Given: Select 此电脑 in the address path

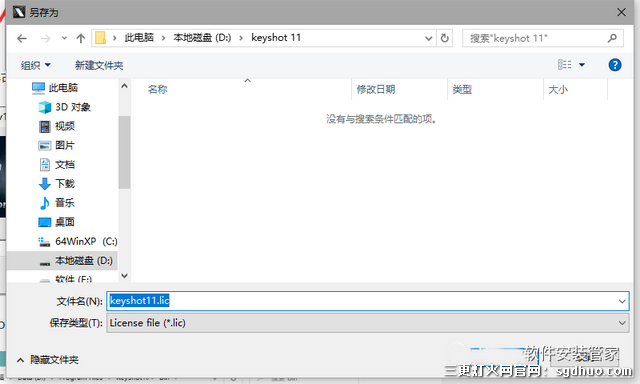Looking at the screenshot, I should tap(139, 38).
